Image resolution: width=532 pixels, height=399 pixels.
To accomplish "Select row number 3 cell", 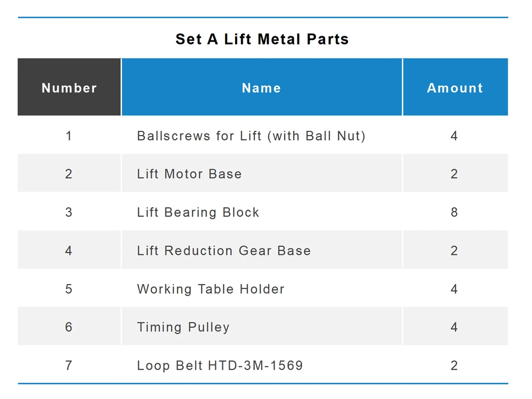I will click(69, 212).
